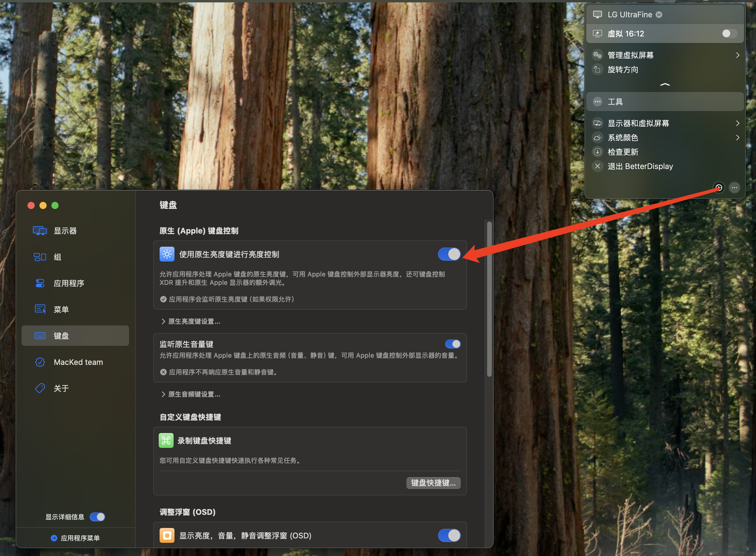Viewport: 756px width, 556px height.
Task: Go to 菜单 settings section
Action: point(61,309)
